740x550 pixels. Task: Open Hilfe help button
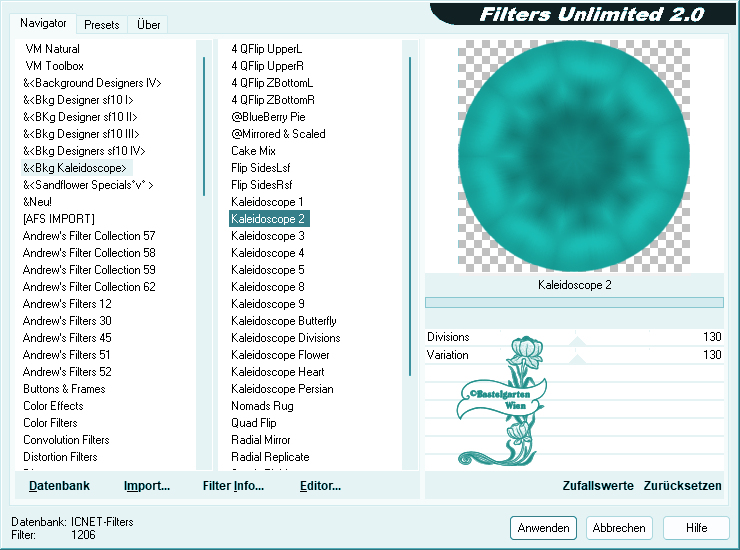pos(696,528)
